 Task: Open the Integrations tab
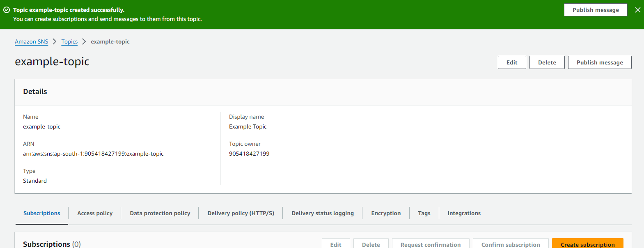click(464, 213)
